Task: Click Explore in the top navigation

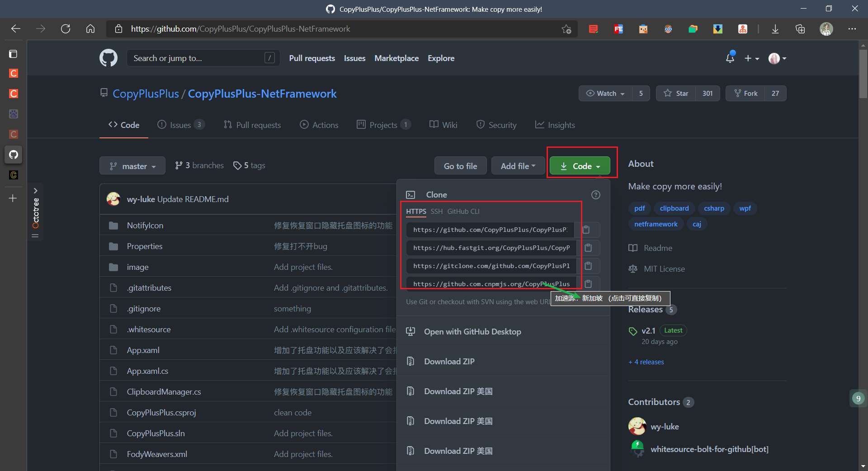Action: [441, 58]
